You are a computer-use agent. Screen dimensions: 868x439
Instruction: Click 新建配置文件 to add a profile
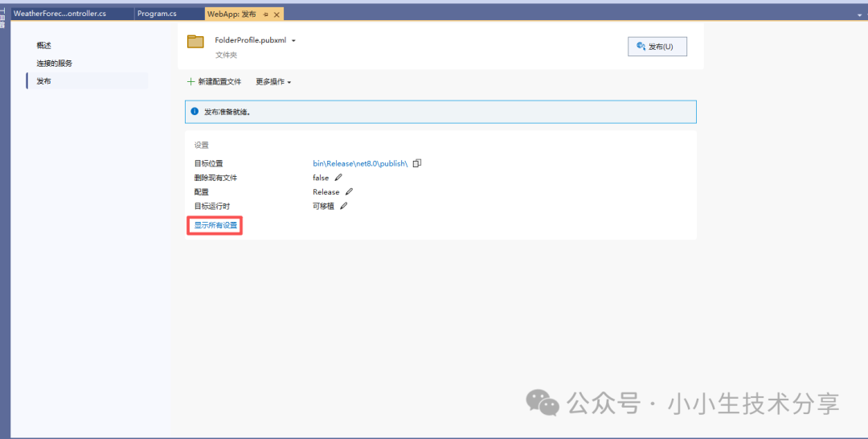tap(214, 82)
